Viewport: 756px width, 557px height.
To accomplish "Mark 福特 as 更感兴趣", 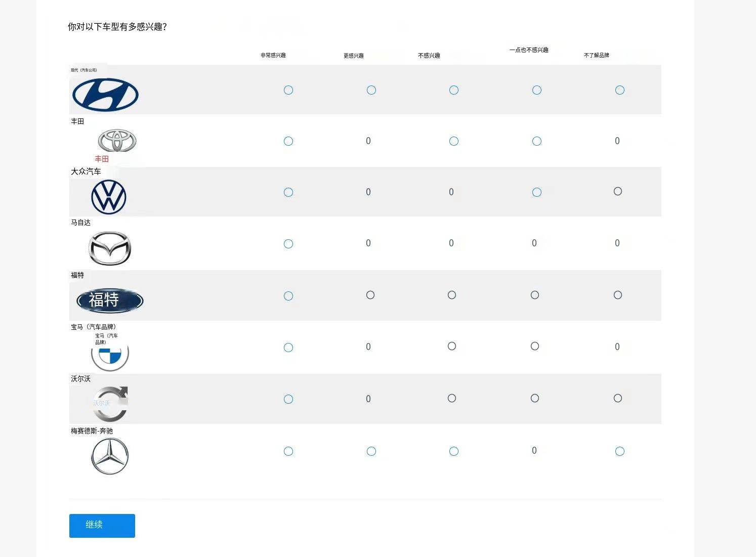I will (370, 295).
